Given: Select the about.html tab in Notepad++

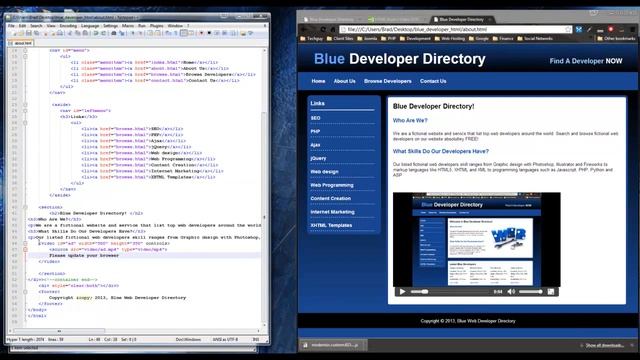Looking at the screenshot, I should pyautogui.click(x=21, y=43).
